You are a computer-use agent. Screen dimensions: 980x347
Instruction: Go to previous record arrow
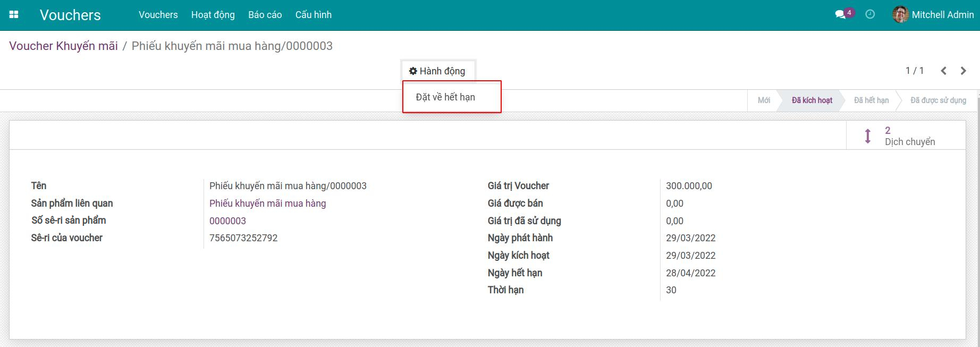943,71
